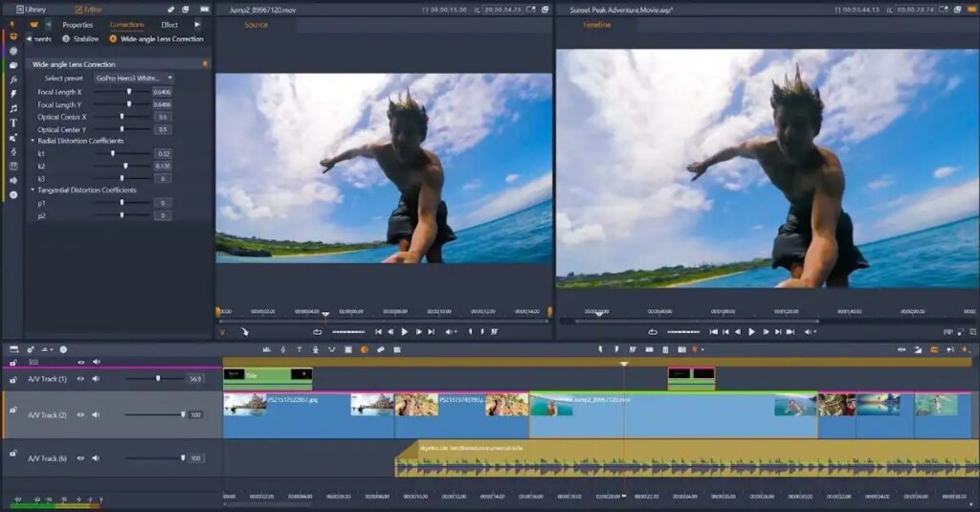
Task: Click the disc icon at bottom of sidebar
Action: coord(13,194)
